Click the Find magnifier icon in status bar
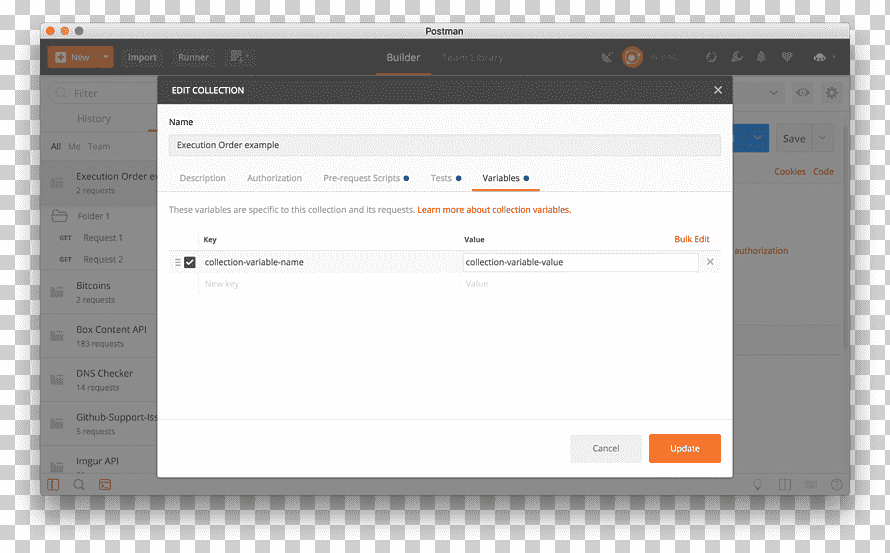This screenshot has width=890, height=553. pyautogui.click(x=79, y=484)
